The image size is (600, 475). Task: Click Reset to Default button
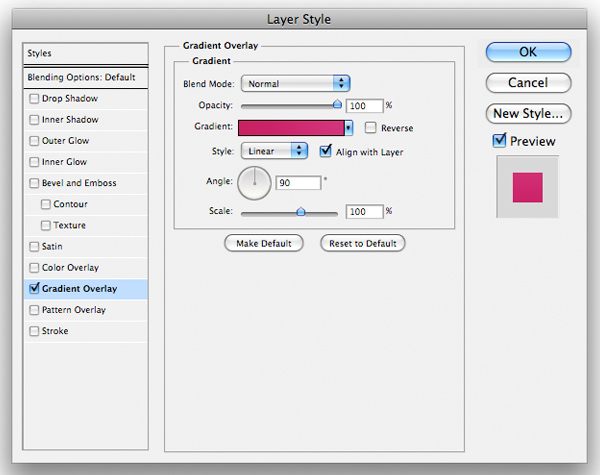tap(363, 243)
